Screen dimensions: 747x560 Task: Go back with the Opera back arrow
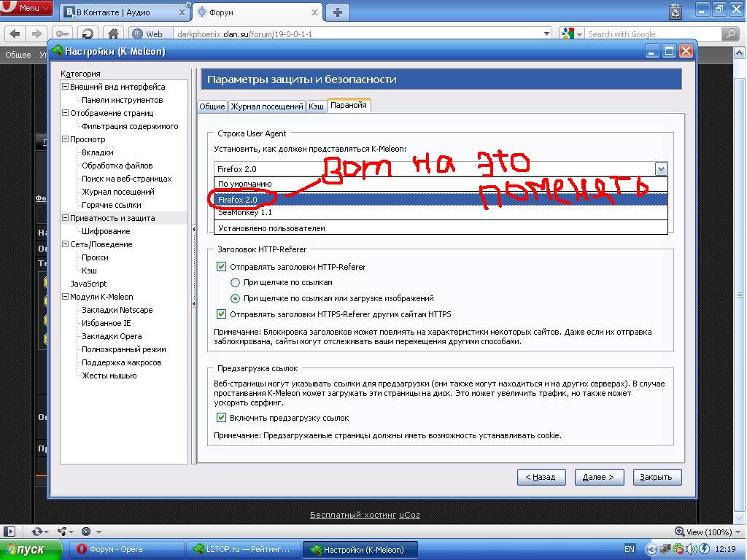click(x=15, y=34)
